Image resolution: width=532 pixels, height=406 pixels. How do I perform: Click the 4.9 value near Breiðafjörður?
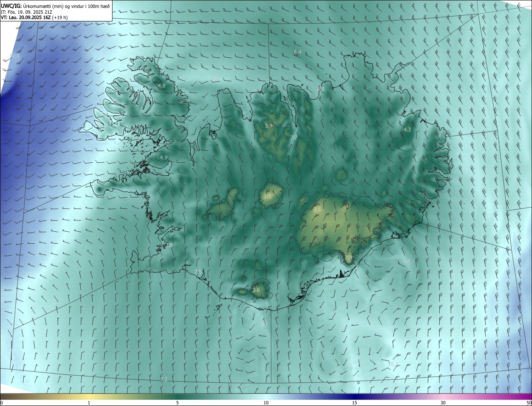(x=164, y=157)
